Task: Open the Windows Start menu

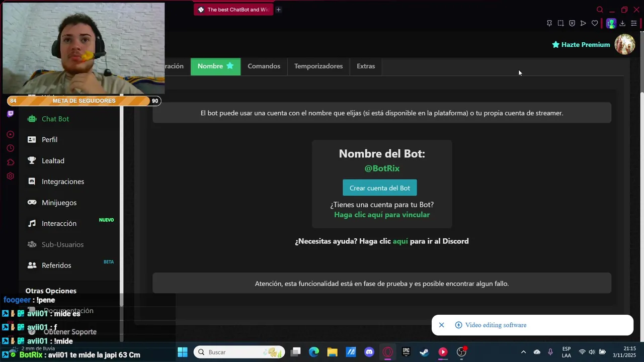Action: 182,352
